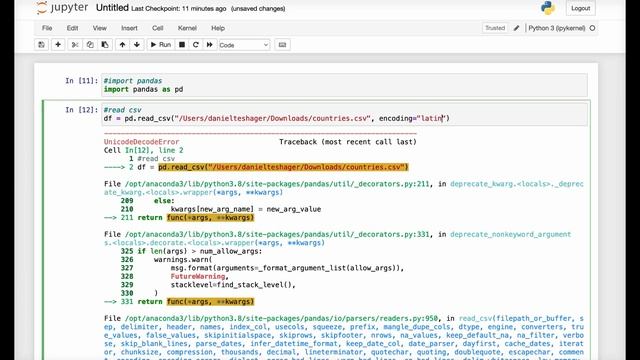The image size is (640, 360).
Task: Click the Last Checkpoint 11 minutes ago text
Action: [178, 9]
